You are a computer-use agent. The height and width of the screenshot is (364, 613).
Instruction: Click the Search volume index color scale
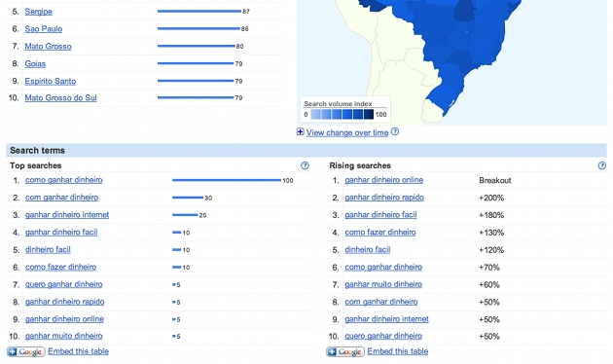pyautogui.click(x=343, y=115)
